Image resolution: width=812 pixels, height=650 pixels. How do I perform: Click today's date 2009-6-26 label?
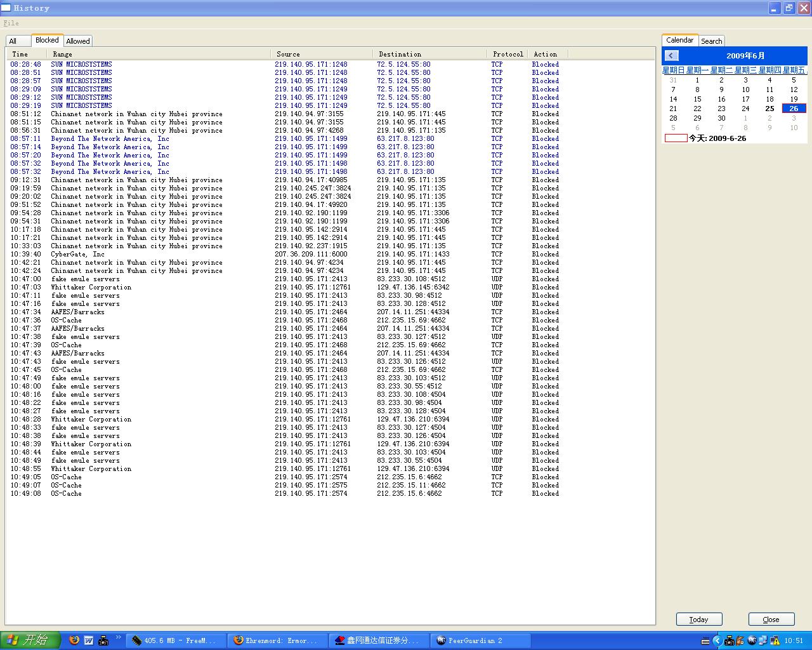[x=717, y=138]
